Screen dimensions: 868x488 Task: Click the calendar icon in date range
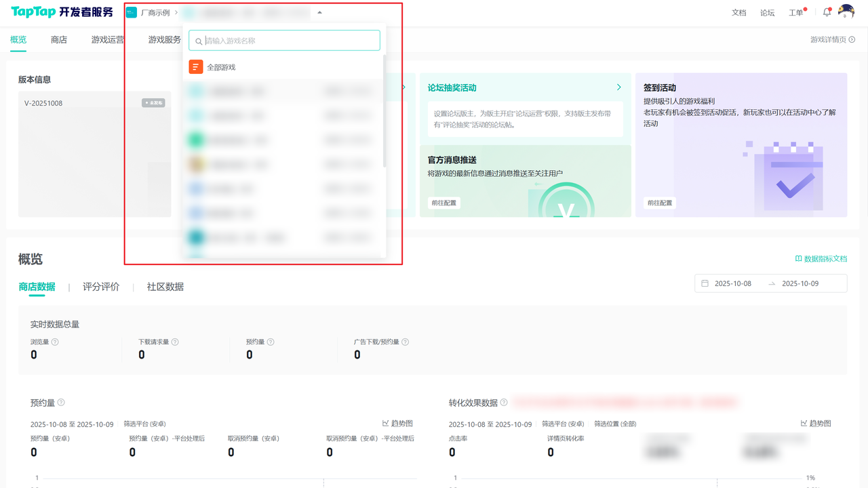click(x=705, y=283)
